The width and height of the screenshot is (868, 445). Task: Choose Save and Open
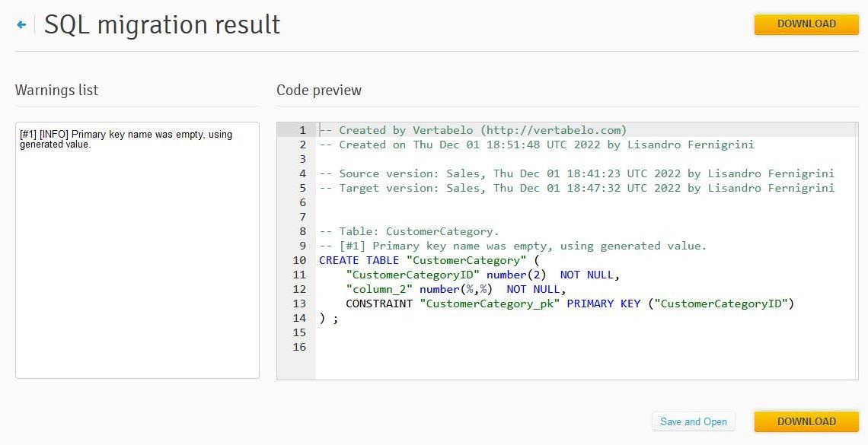click(x=693, y=421)
